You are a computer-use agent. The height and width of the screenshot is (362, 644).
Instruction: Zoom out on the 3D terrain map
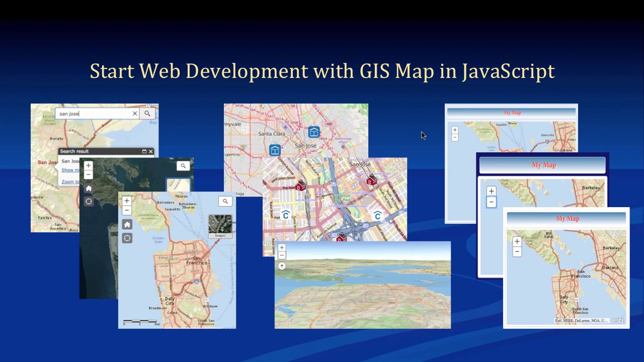(x=282, y=255)
